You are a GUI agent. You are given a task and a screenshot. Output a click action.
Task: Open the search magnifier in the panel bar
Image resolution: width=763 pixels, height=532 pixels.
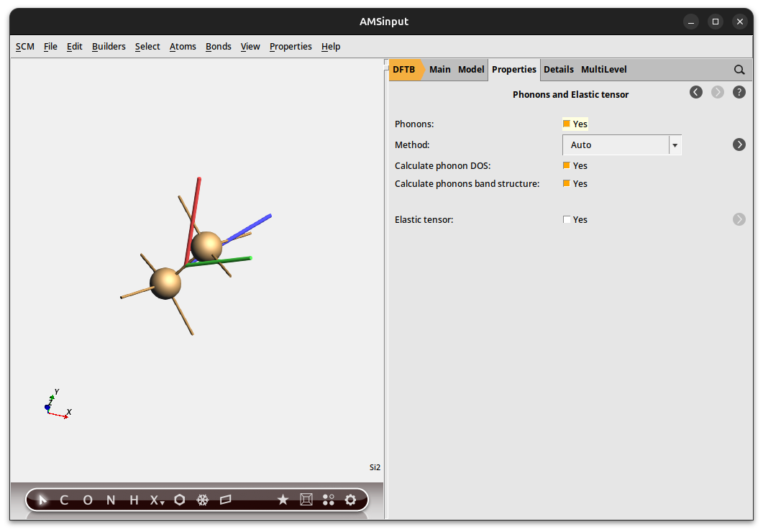click(x=739, y=69)
